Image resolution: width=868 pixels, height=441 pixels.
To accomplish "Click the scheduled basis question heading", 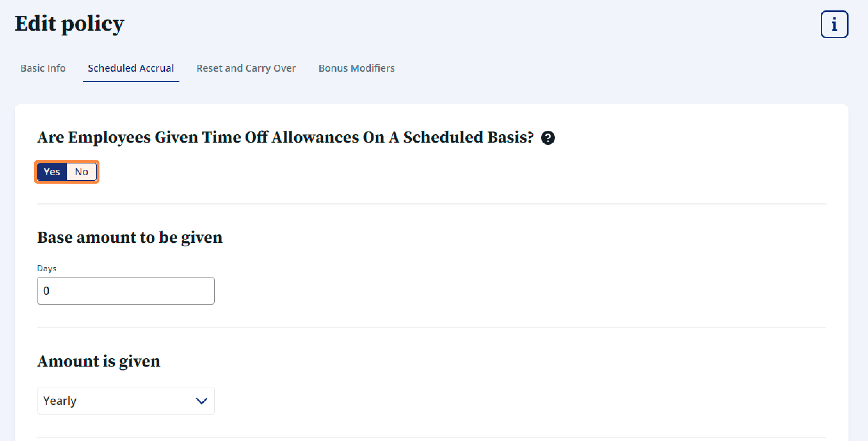I will (x=285, y=137).
